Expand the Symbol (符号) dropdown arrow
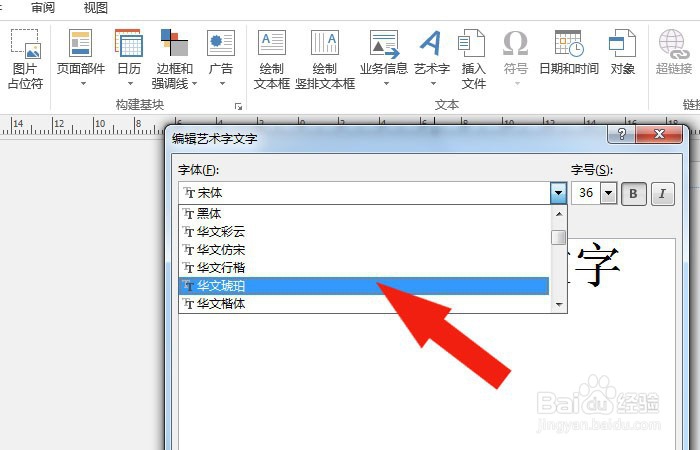Screen dimensions: 700x450 pyautogui.click(x=517, y=84)
